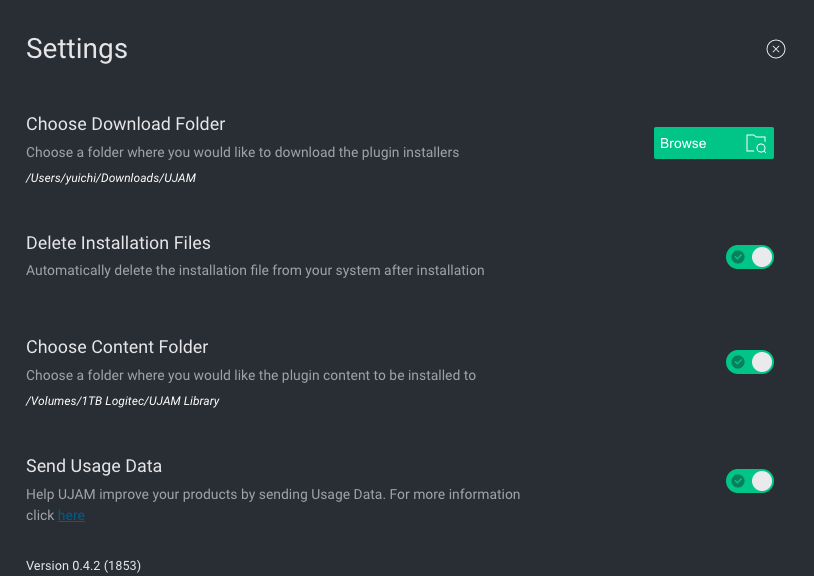Select the /Volumes/1TB Logitec/UJAM Library path
Image resolution: width=814 pixels, height=576 pixels.
[123, 401]
